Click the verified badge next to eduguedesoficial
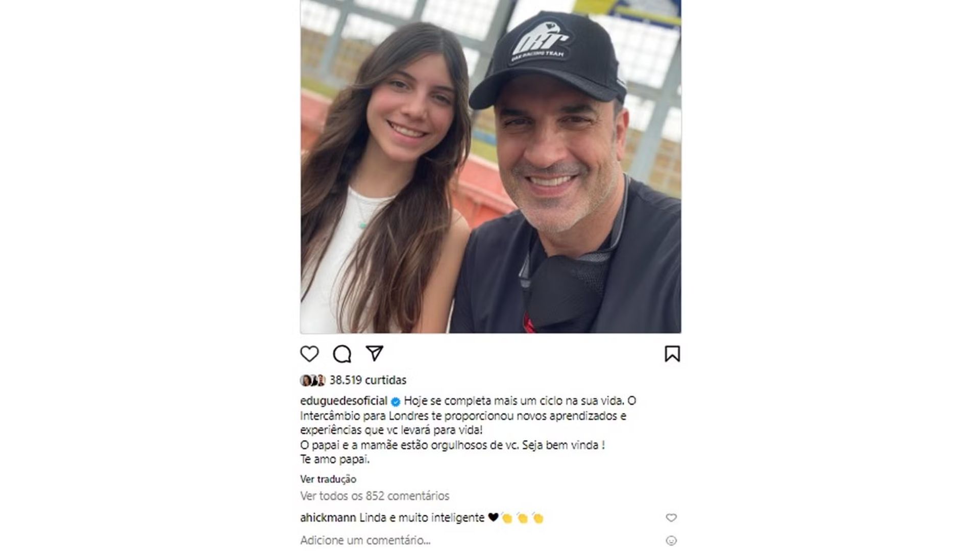980x551 pixels. tap(396, 402)
